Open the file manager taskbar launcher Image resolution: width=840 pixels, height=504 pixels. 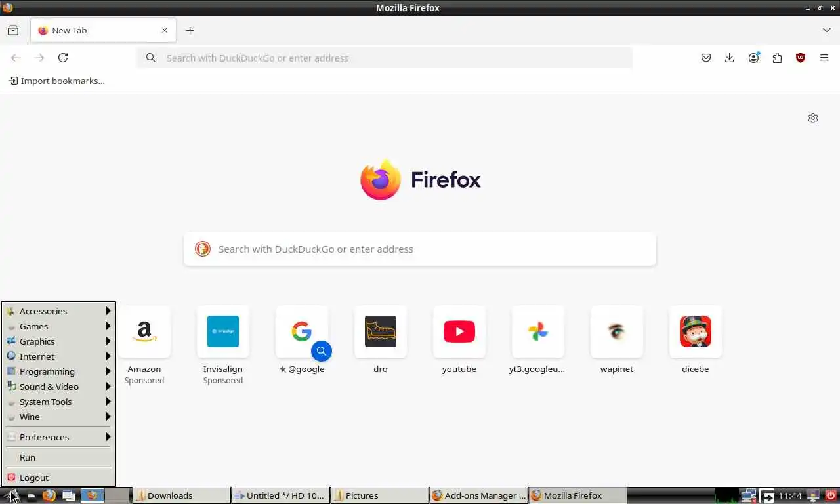click(31, 495)
